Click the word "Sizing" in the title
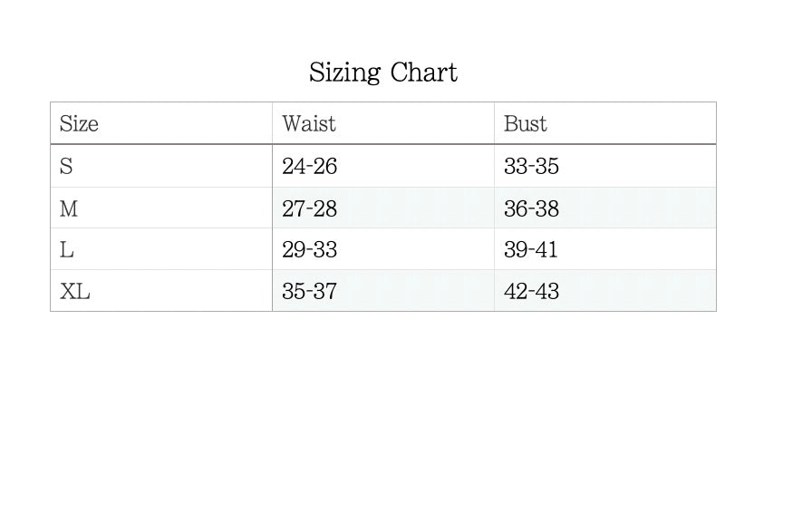The height and width of the screenshot is (513, 812). pos(343,73)
